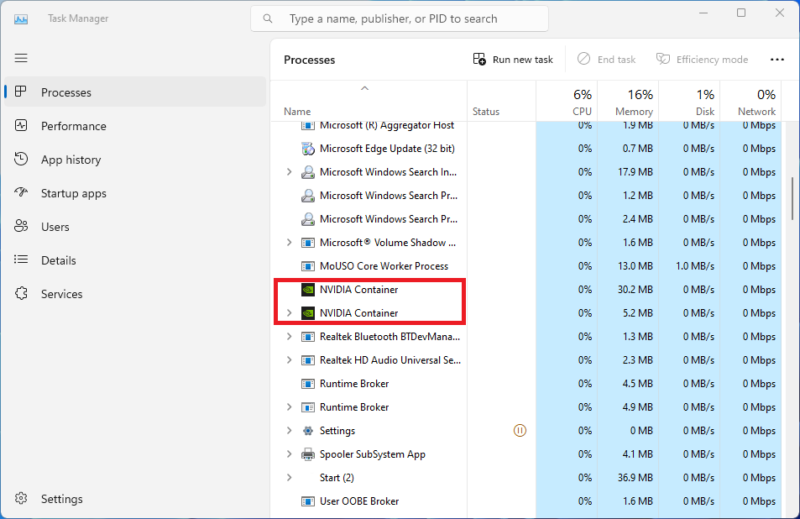Sort processes by Disk column
Viewport: 800px width, 519px height.
tap(689, 101)
